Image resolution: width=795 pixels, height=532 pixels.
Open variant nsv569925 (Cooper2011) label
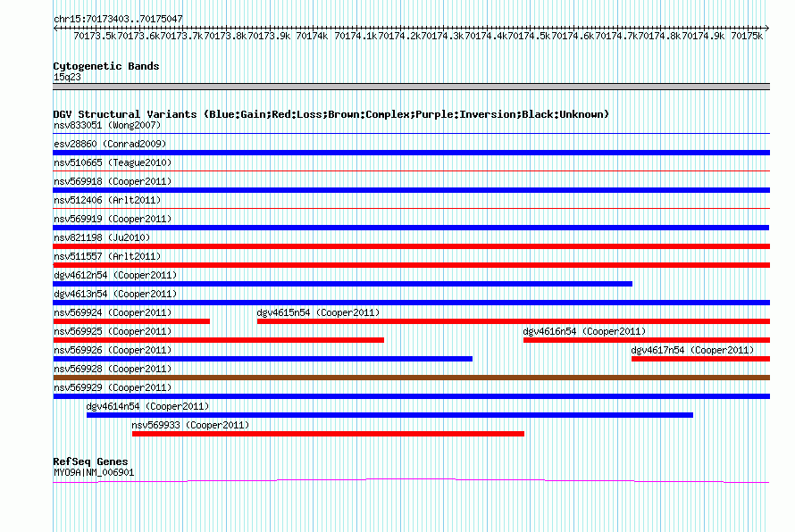point(113,331)
